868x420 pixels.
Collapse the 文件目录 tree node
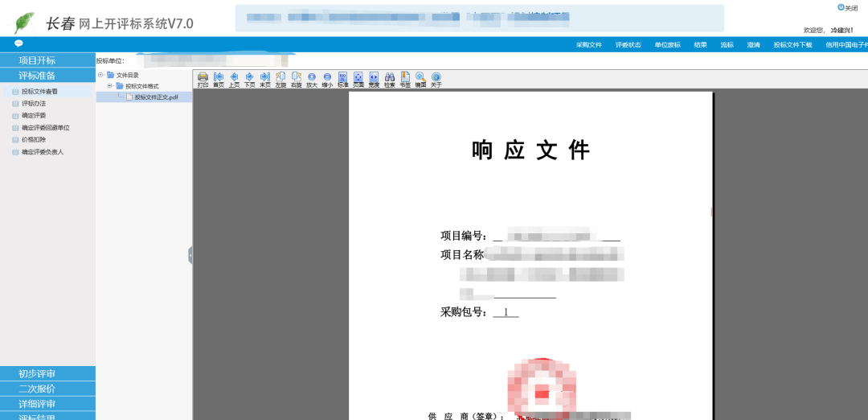click(x=100, y=75)
